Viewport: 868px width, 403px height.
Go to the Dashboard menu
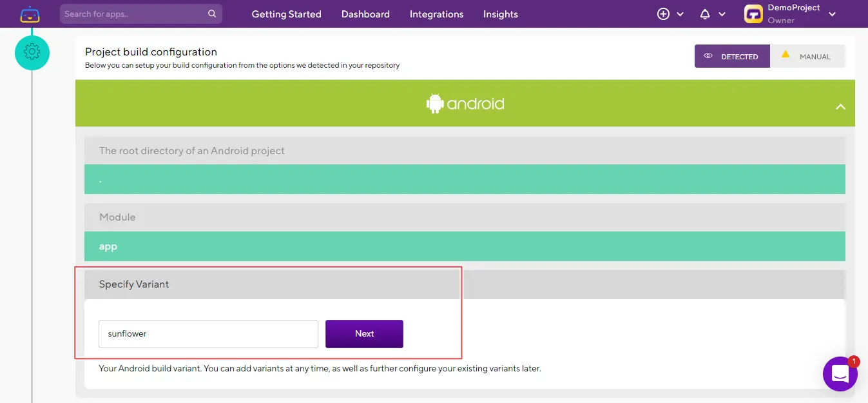[x=365, y=14]
